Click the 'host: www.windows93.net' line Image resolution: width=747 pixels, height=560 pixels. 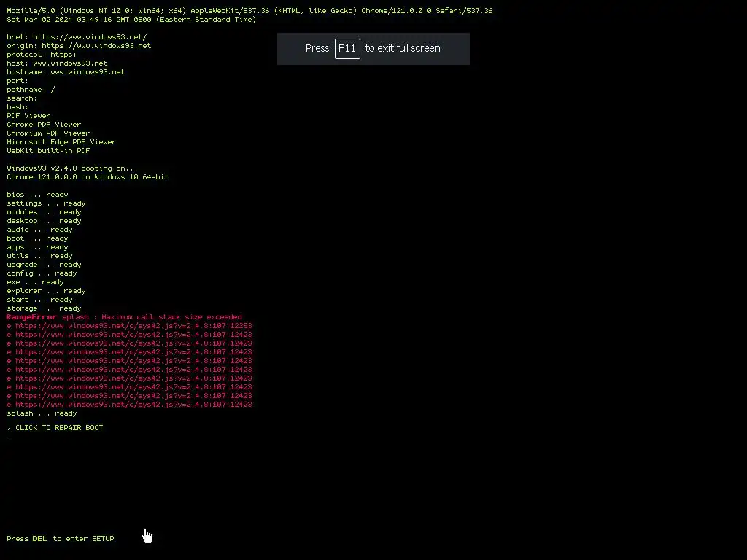point(57,63)
